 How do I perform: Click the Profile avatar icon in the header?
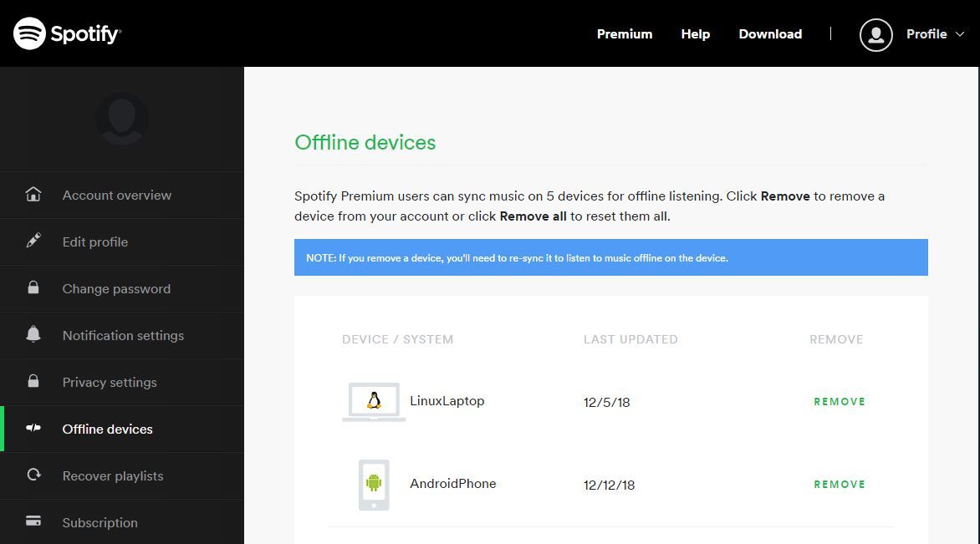point(875,34)
